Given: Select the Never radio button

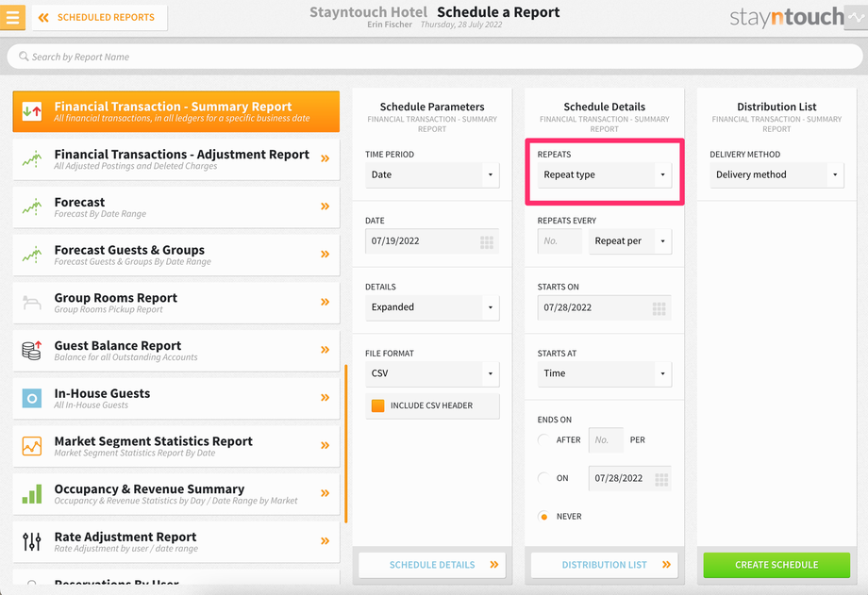Looking at the screenshot, I should coord(543,517).
